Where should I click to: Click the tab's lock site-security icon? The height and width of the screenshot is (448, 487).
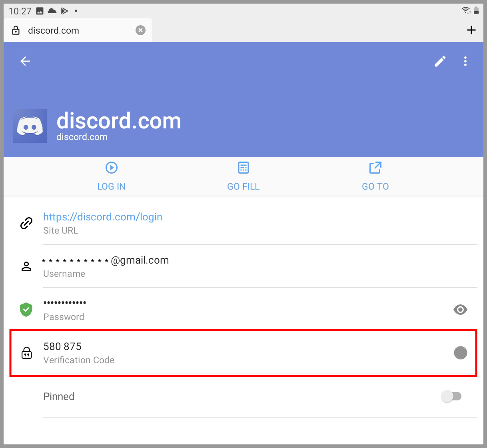[16, 30]
